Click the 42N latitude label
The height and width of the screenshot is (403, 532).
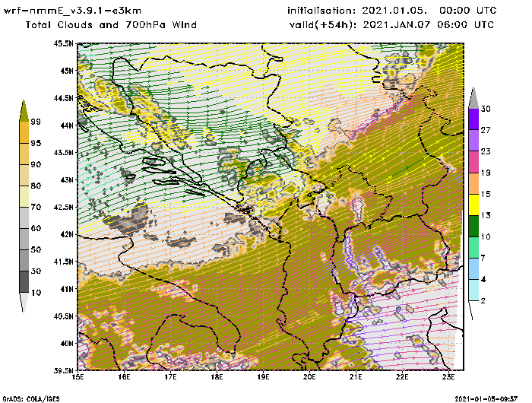click(67, 234)
